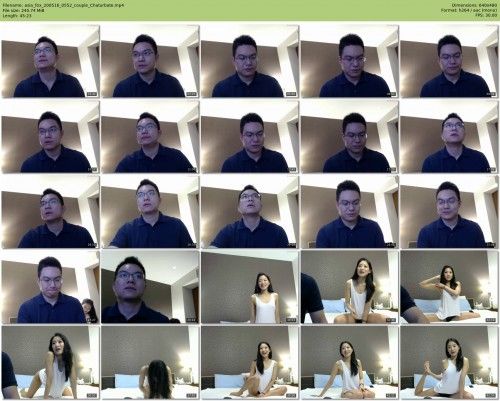Open the thumbnail of a woman standing by the wall

250,287
